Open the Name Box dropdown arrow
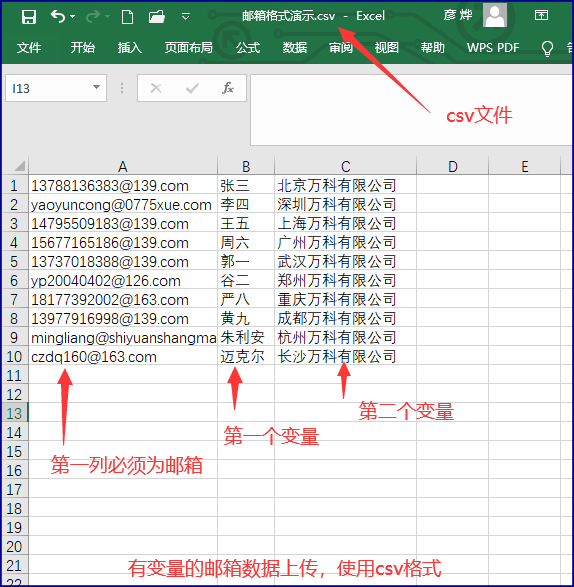The height and width of the screenshot is (587, 574). 96,88
